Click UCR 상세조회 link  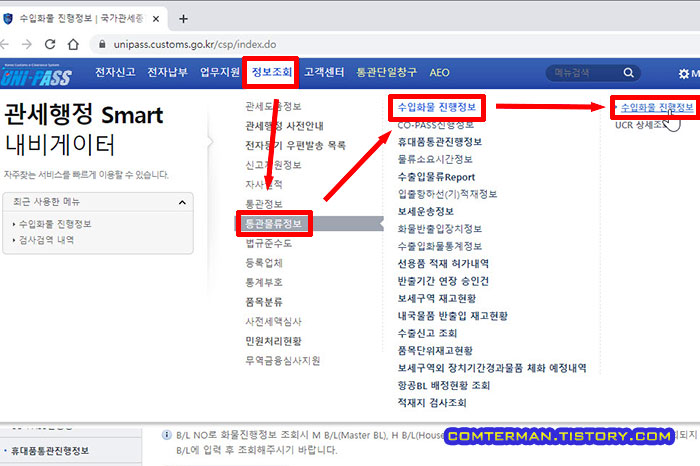point(642,125)
